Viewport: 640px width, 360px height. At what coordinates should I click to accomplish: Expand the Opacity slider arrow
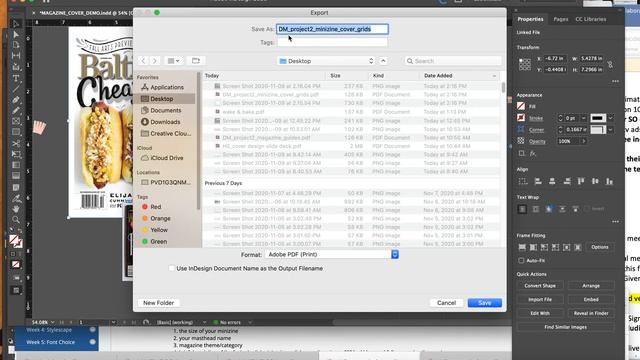tap(584, 141)
